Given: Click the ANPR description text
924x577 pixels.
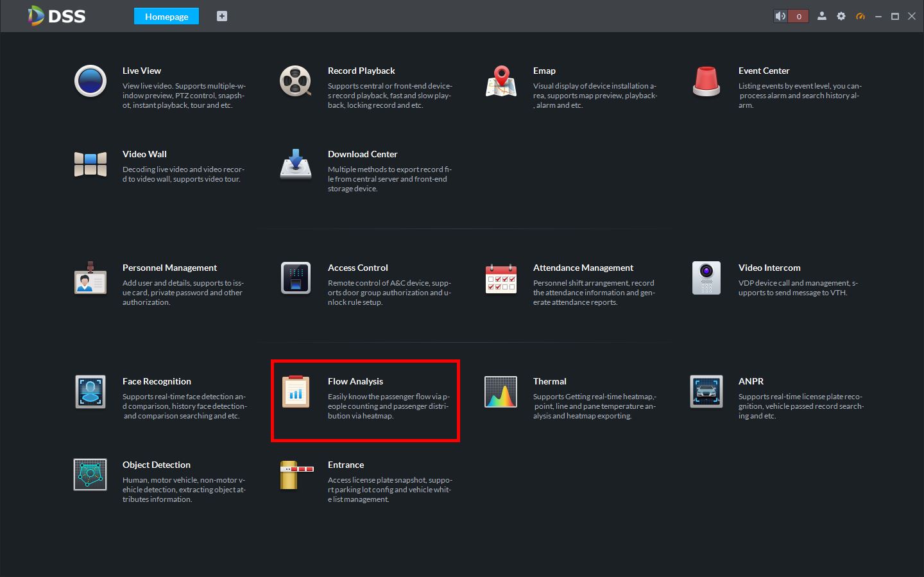Looking at the screenshot, I should coord(801,406).
